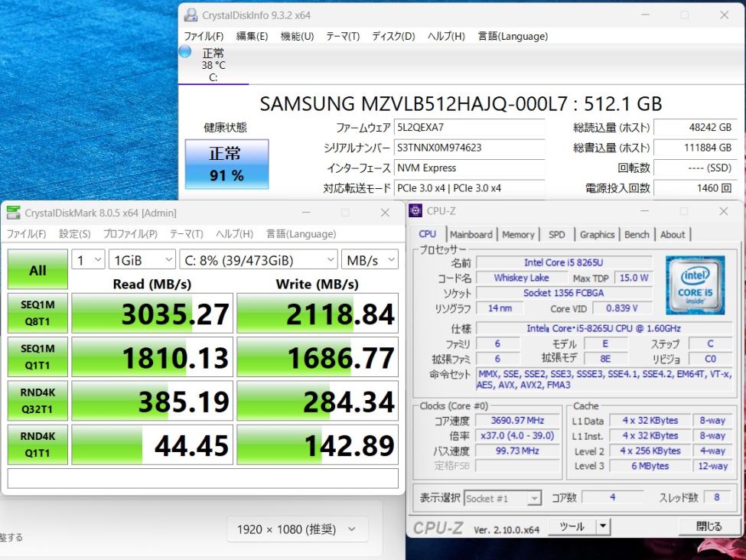Switch to the CPU tab in CPU-Z
The width and height of the screenshot is (746, 560).
[427, 234]
